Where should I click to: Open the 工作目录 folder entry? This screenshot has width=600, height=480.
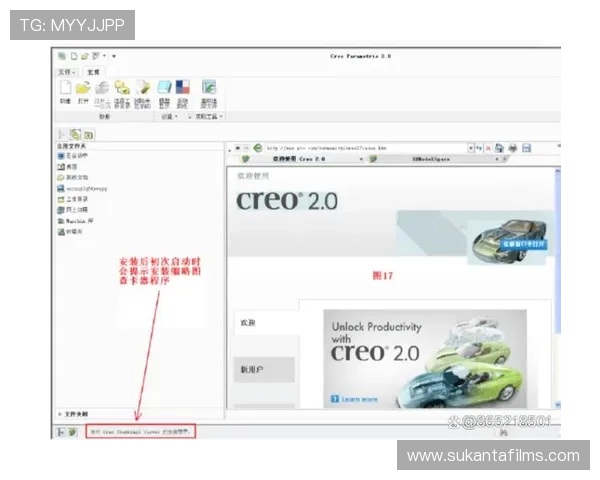click(x=79, y=198)
